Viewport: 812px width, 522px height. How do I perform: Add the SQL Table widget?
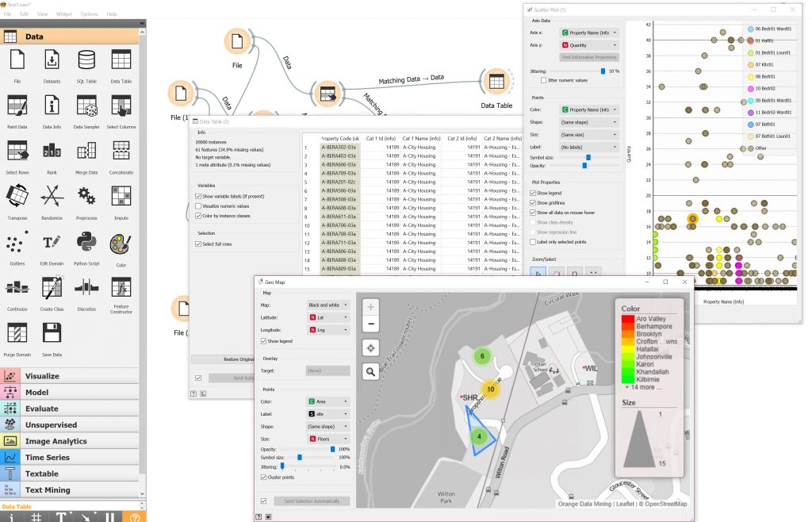pos(86,61)
